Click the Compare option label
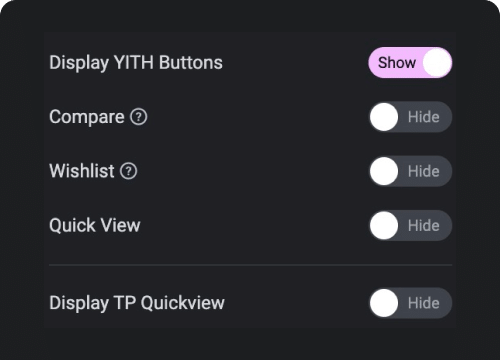The height and width of the screenshot is (360, 500). pos(87,117)
